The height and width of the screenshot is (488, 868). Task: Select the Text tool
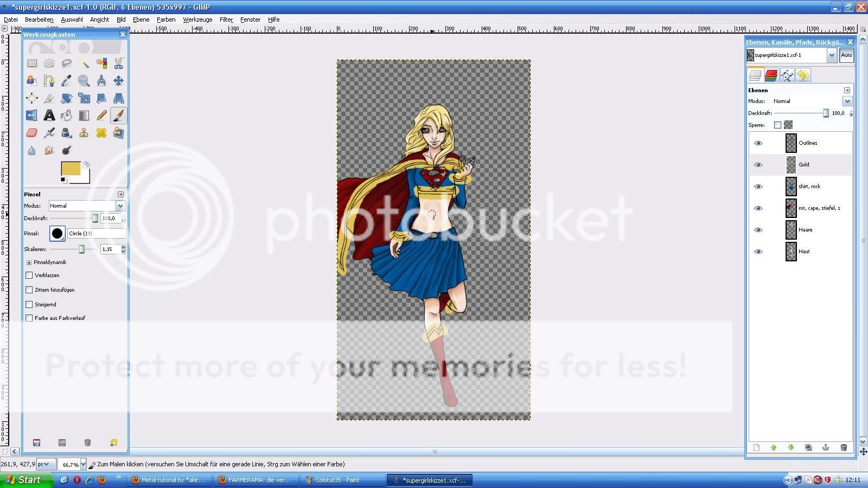[49, 115]
